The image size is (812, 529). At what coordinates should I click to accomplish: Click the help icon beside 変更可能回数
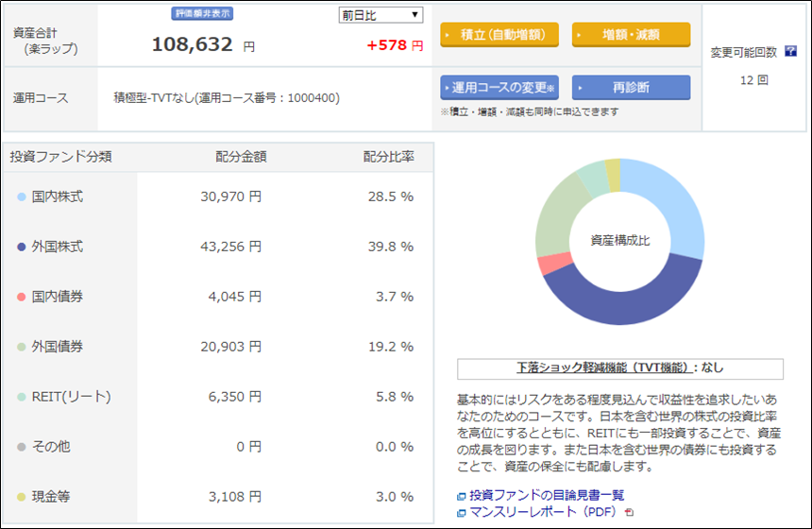(x=790, y=51)
